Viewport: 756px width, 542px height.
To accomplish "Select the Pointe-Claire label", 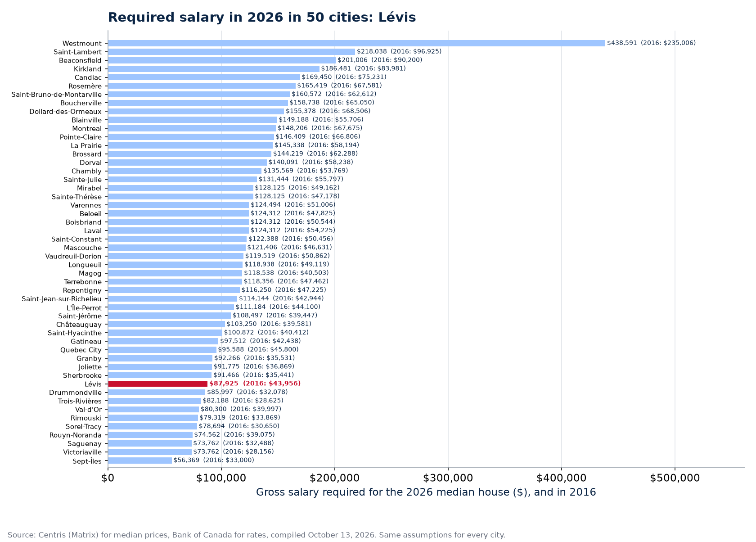I will [x=81, y=137].
